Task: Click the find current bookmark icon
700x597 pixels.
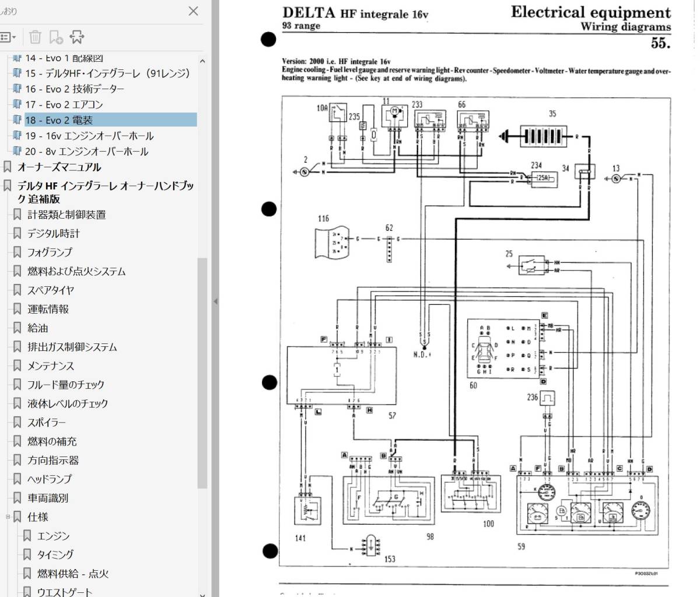Action: [76, 37]
